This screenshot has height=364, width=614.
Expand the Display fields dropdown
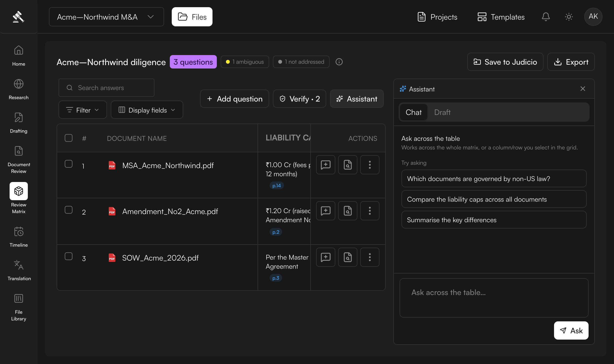coord(147,110)
